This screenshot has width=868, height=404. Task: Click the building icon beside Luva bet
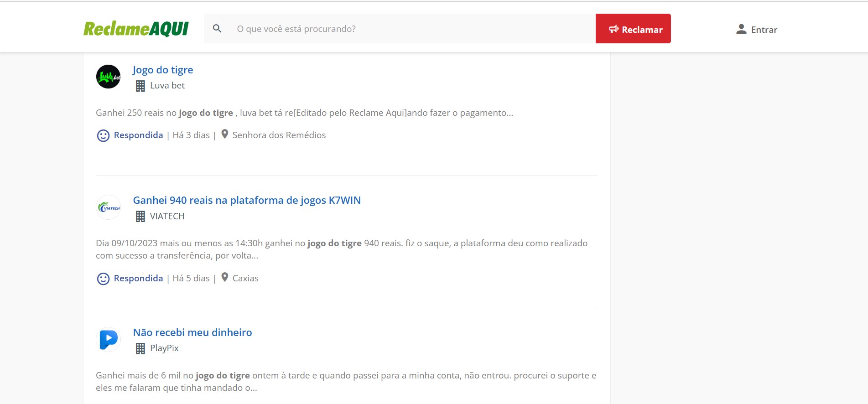[140, 86]
